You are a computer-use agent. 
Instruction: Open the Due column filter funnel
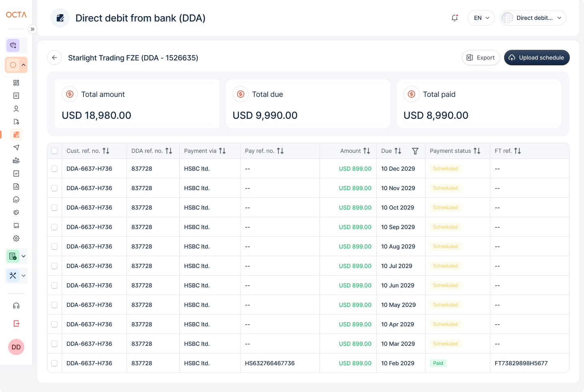click(x=415, y=151)
